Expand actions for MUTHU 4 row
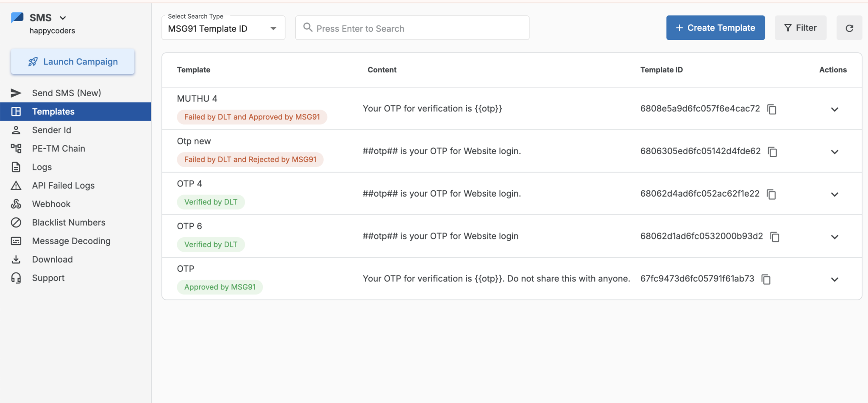The width and height of the screenshot is (868, 403). [x=835, y=109]
